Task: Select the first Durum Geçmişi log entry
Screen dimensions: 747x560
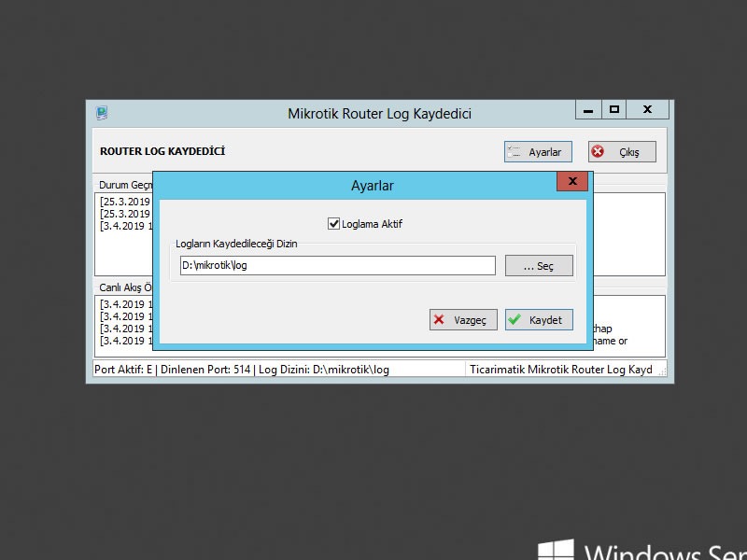Action: (125, 202)
